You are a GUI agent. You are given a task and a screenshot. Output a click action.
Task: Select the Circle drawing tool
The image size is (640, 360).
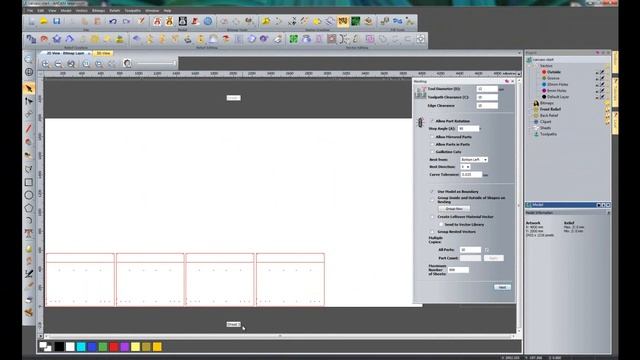29,195
